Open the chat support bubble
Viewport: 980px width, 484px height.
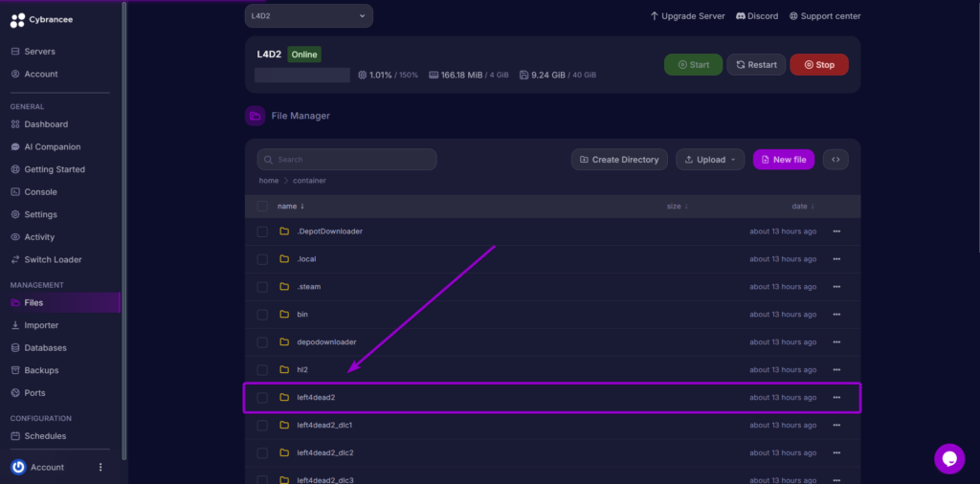pyautogui.click(x=949, y=459)
